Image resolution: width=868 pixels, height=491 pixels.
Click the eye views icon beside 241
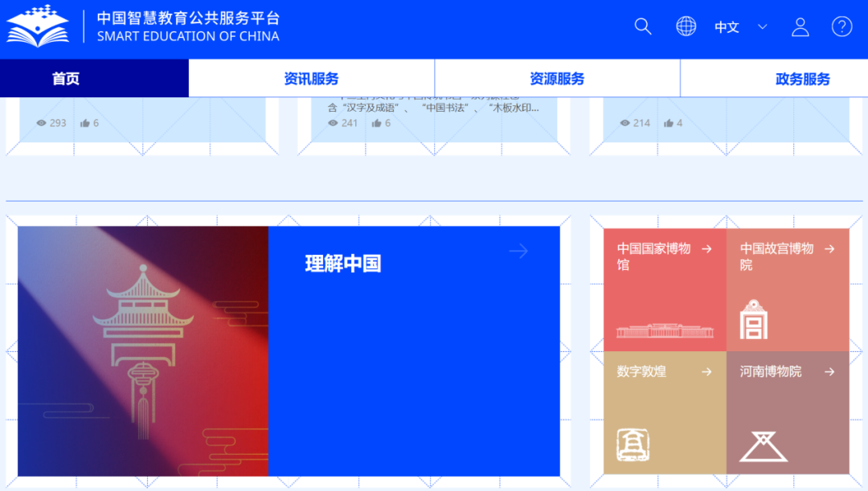333,123
